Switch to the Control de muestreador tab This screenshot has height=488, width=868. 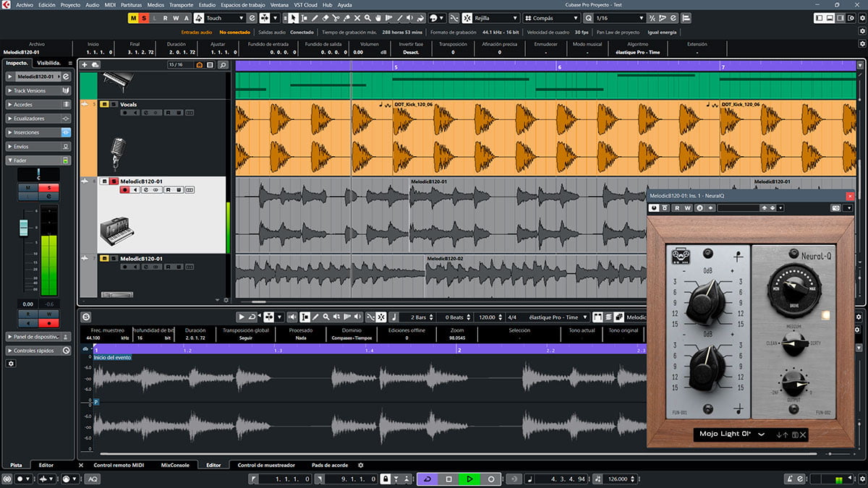(266, 465)
